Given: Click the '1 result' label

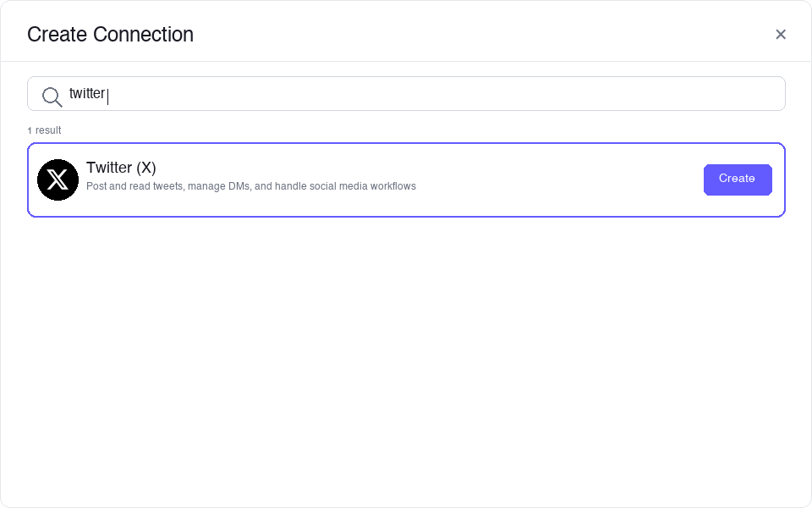Looking at the screenshot, I should coord(44,130).
